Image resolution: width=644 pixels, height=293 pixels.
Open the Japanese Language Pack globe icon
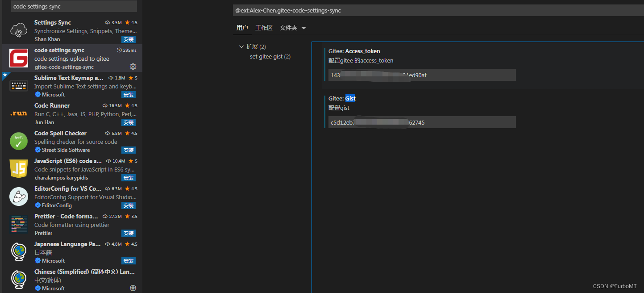[x=19, y=252]
